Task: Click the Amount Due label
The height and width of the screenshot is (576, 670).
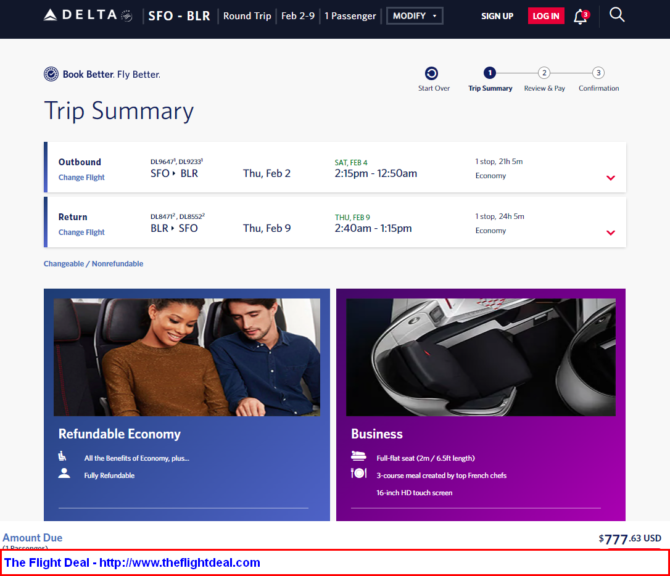Action: (x=32, y=538)
